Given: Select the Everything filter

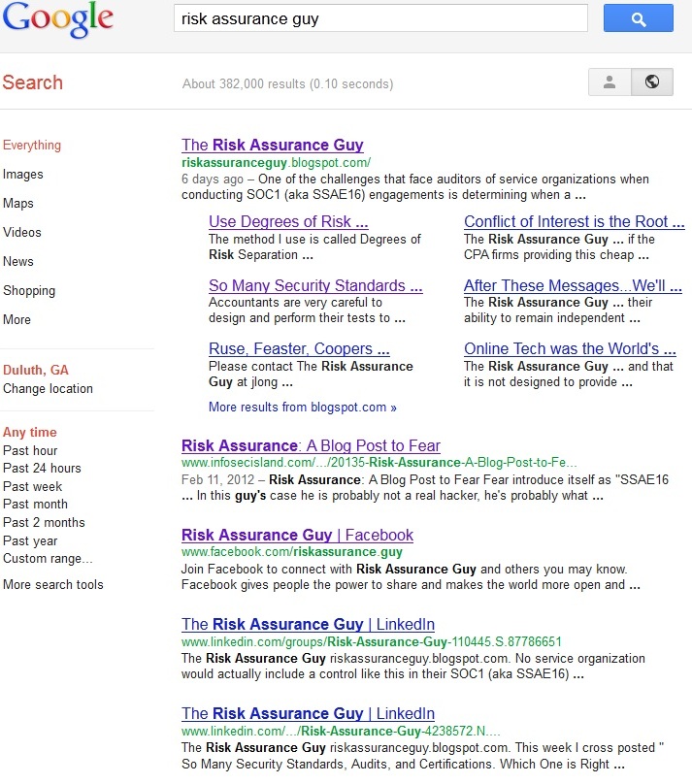Looking at the screenshot, I should tap(32, 145).
